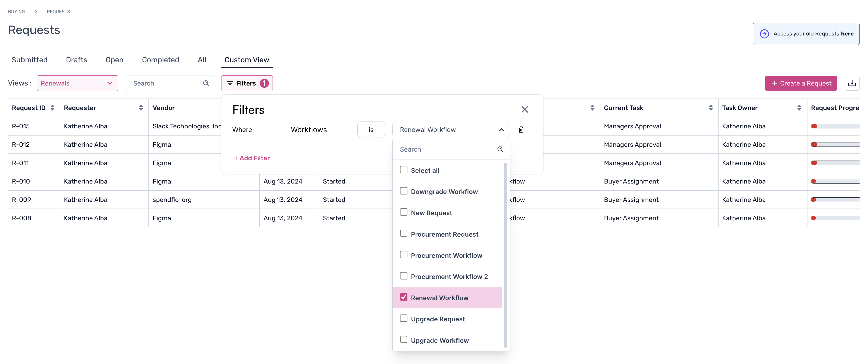The width and height of the screenshot is (868, 364).
Task: Switch to the Completed tab
Action: 160,60
